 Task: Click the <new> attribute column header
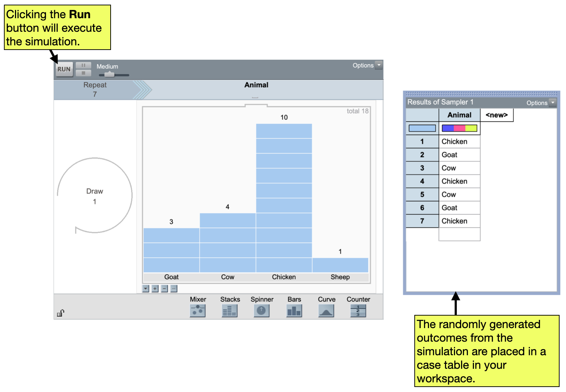(x=496, y=115)
